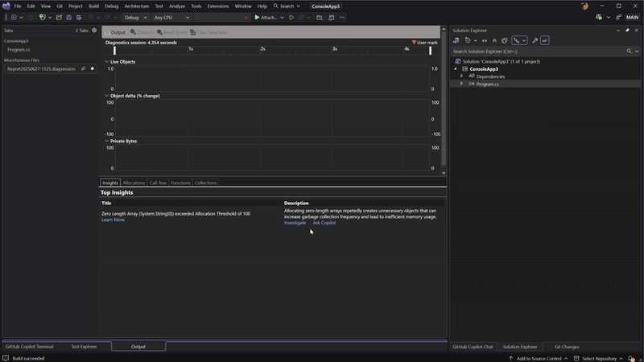Switch to the Call Tree tab

pyautogui.click(x=158, y=183)
